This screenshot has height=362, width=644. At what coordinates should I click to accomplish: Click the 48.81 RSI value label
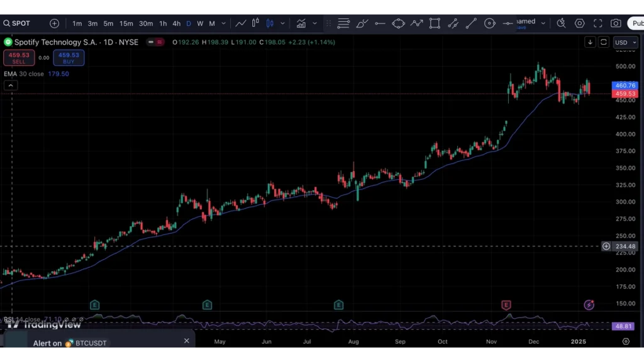coord(623,326)
